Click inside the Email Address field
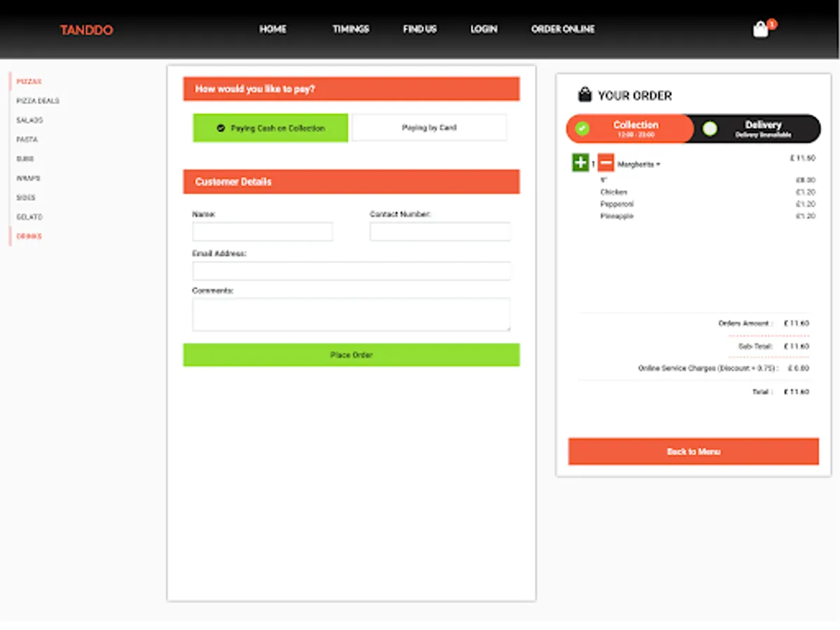This screenshot has height=630, width=840. pos(351,270)
